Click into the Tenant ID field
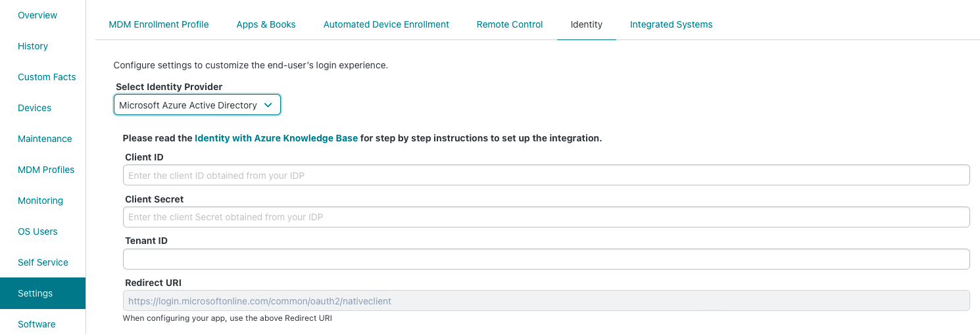 546,259
